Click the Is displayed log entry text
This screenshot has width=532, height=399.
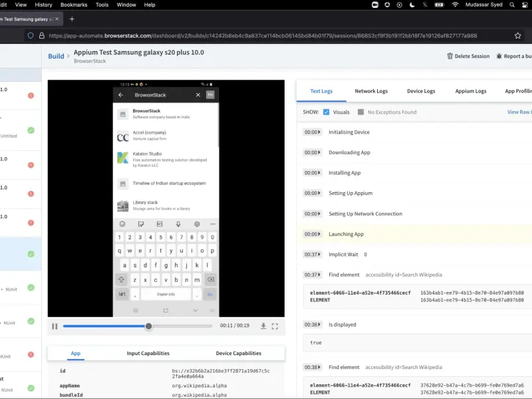tap(342, 325)
